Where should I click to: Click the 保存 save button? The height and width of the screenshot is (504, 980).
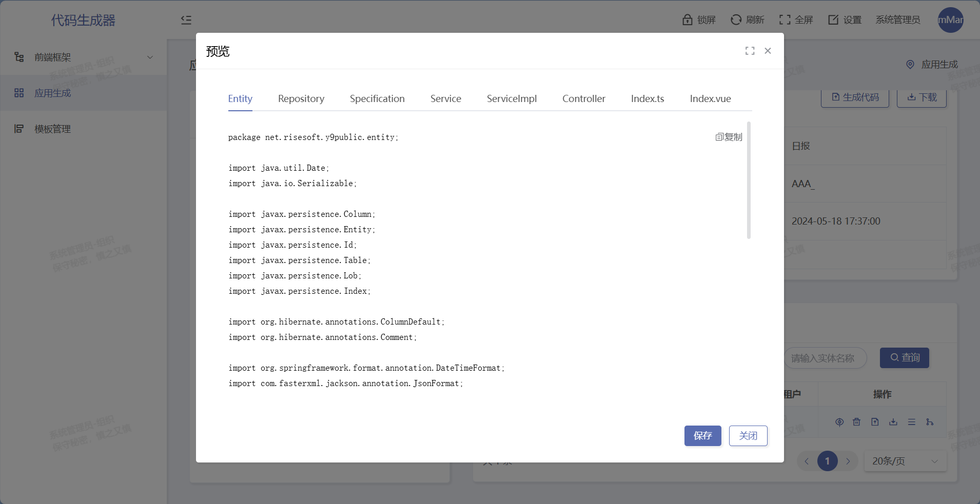pyautogui.click(x=703, y=436)
